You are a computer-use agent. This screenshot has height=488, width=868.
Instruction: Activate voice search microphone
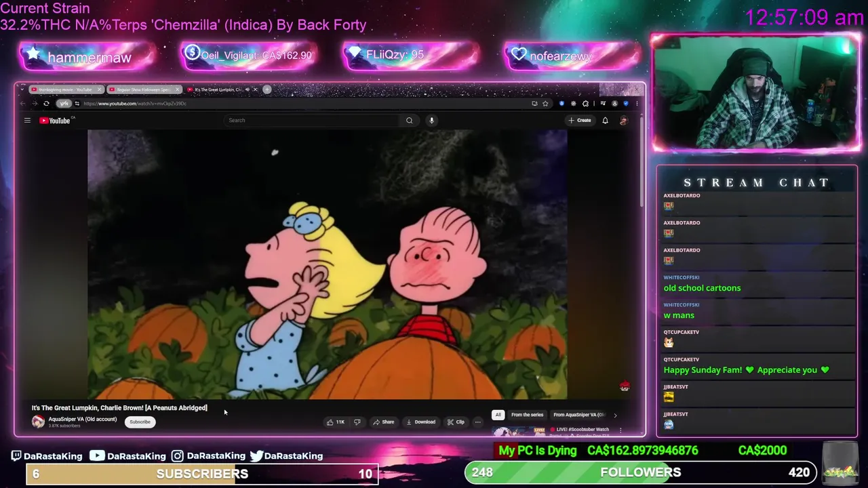431,121
